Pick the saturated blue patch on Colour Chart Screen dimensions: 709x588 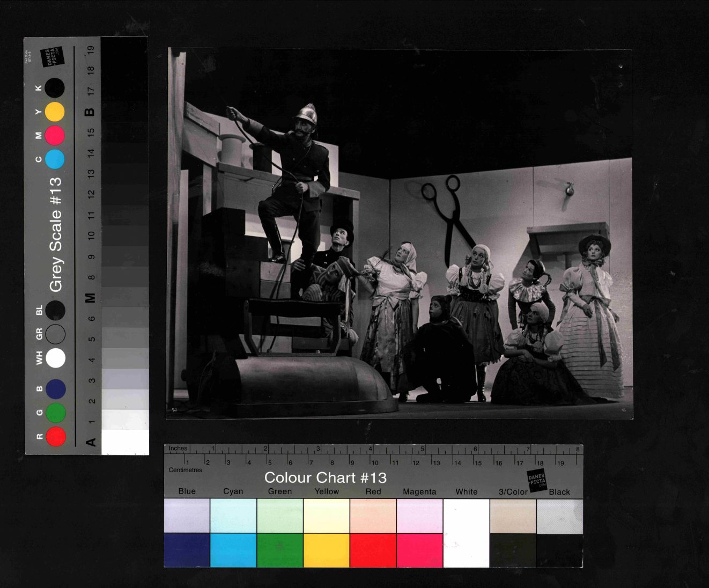[x=187, y=550]
